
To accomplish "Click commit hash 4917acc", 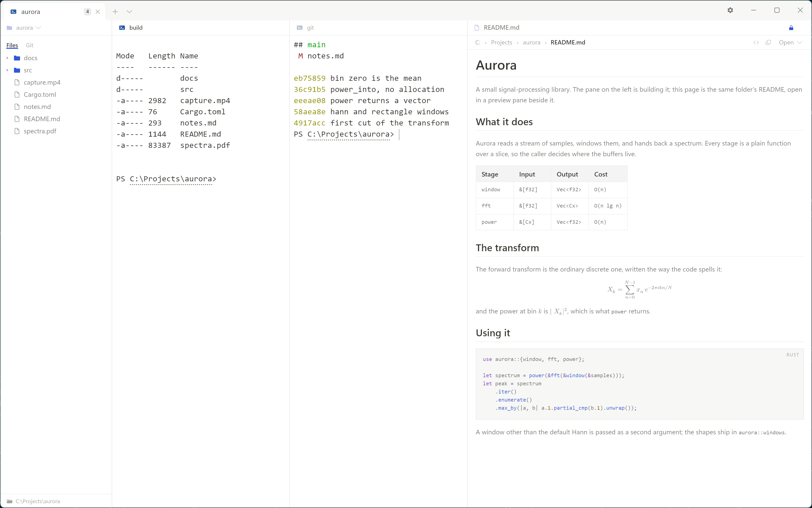I will 309,123.
